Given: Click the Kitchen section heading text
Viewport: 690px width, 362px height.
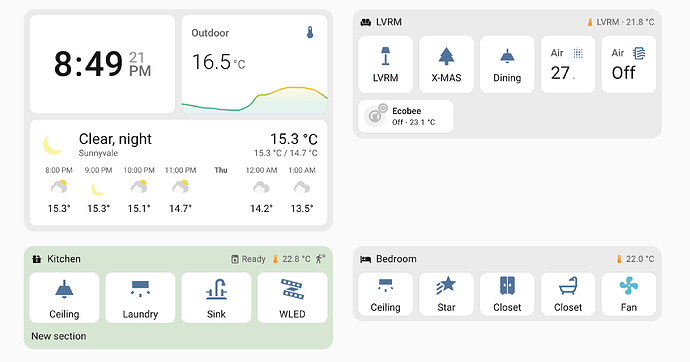Looking at the screenshot, I should click(64, 259).
